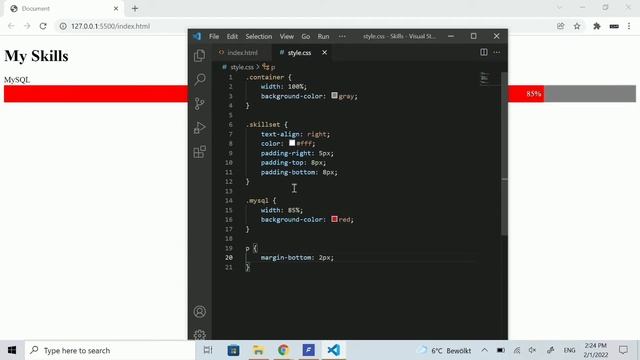Bookmark this page with the star

[x=577, y=26]
